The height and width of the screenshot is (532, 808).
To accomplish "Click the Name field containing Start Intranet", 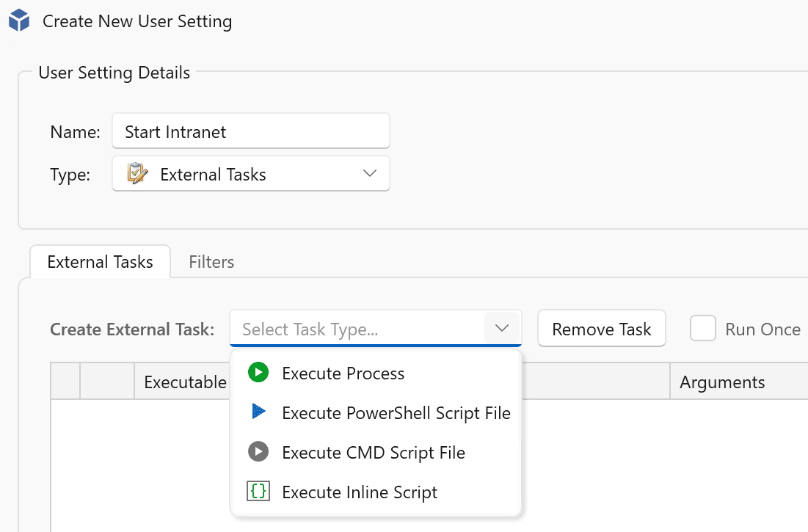I will pos(250,132).
